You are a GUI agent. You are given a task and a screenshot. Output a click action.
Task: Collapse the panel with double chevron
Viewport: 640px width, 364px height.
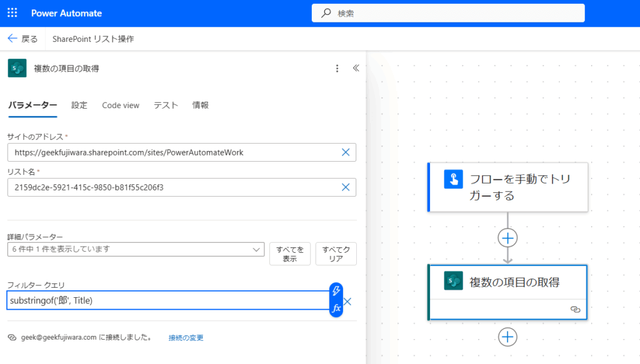pyautogui.click(x=356, y=68)
